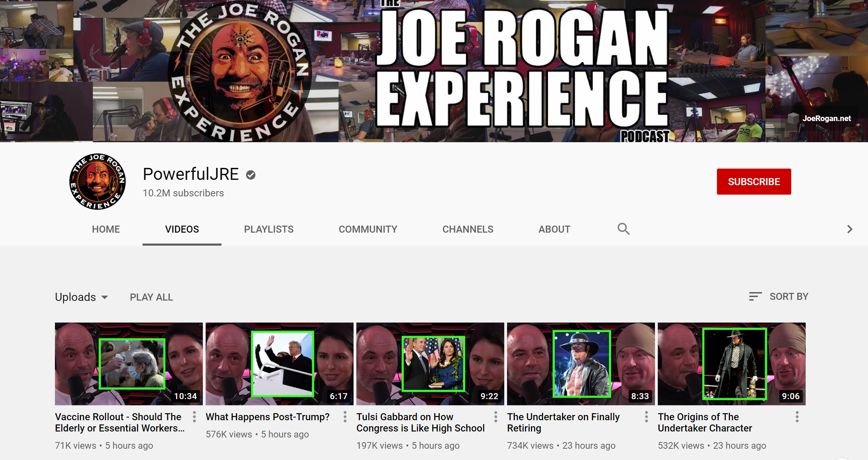Click the '197K views • 5 hours ago' text
Screen dimensions: 868x460
pyautogui.click(x=408, y=446)
